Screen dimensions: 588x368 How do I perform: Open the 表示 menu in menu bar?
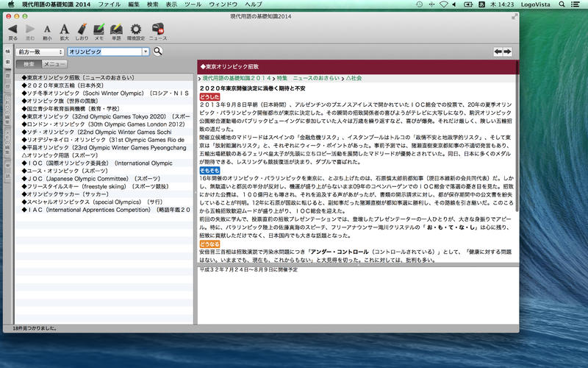point(171,4)
